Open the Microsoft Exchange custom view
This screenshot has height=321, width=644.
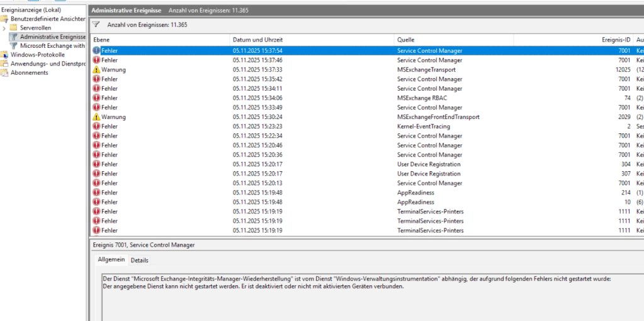point(52,46)
